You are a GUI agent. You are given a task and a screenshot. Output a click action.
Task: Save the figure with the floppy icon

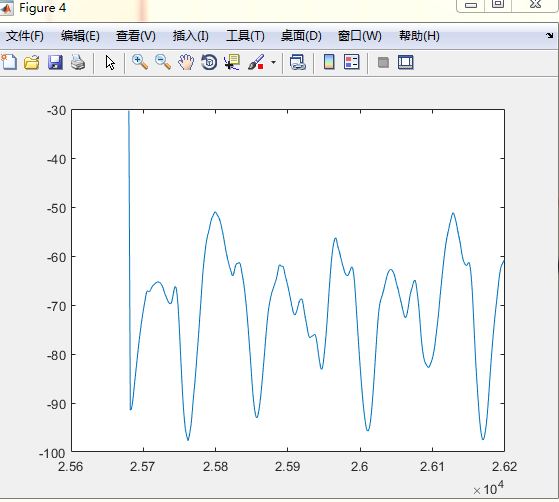55,62
